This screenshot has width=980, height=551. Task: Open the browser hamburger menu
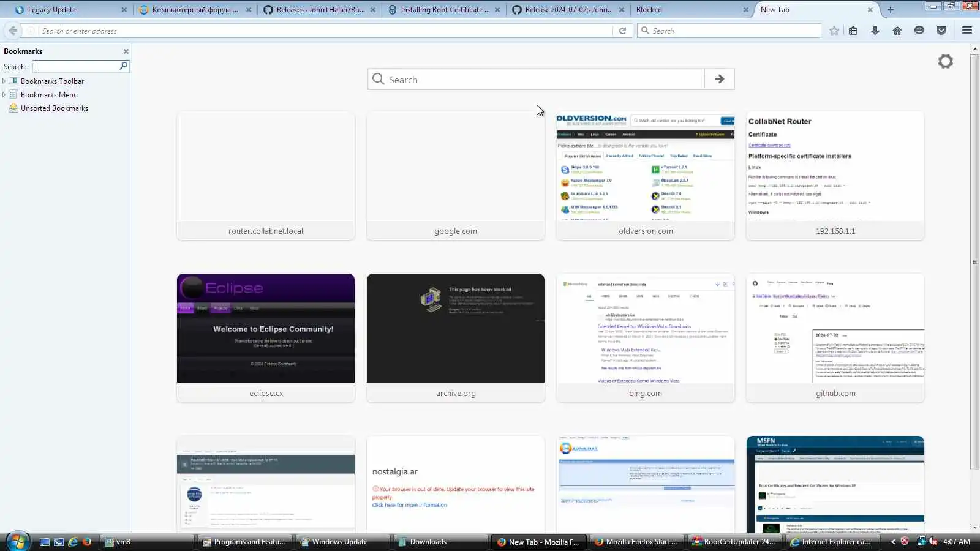point(967,31)
